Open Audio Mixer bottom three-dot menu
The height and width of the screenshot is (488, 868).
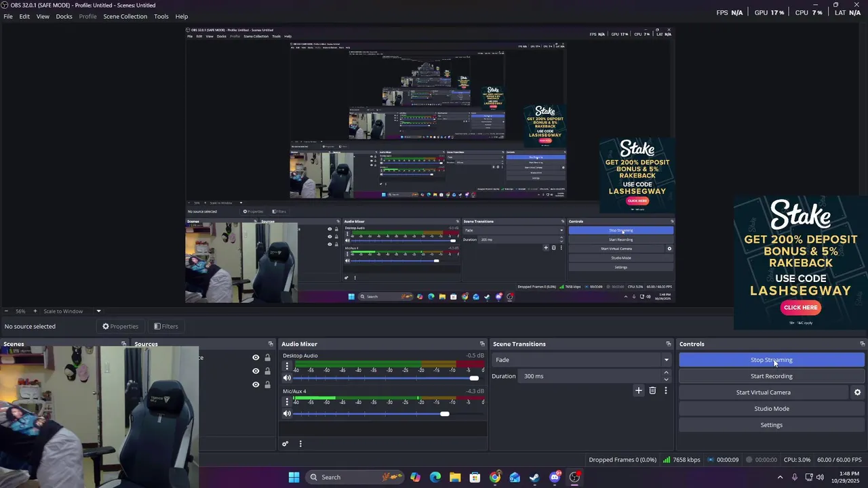click(x=300, y=444)
